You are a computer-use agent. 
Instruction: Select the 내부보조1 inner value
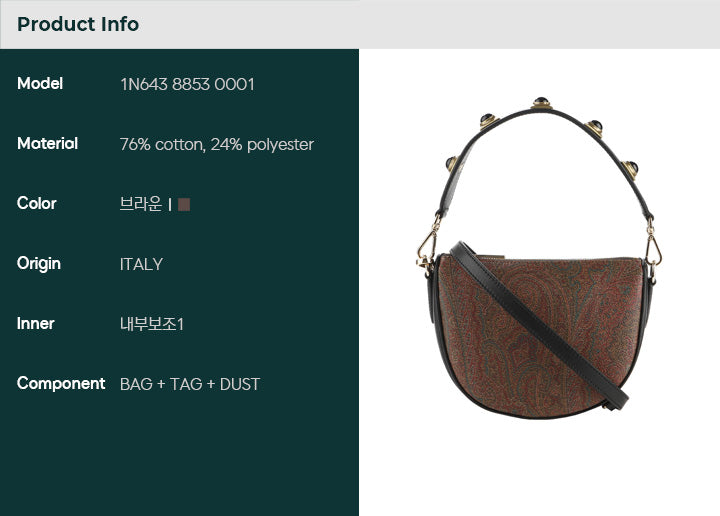[x=152, y=324]
